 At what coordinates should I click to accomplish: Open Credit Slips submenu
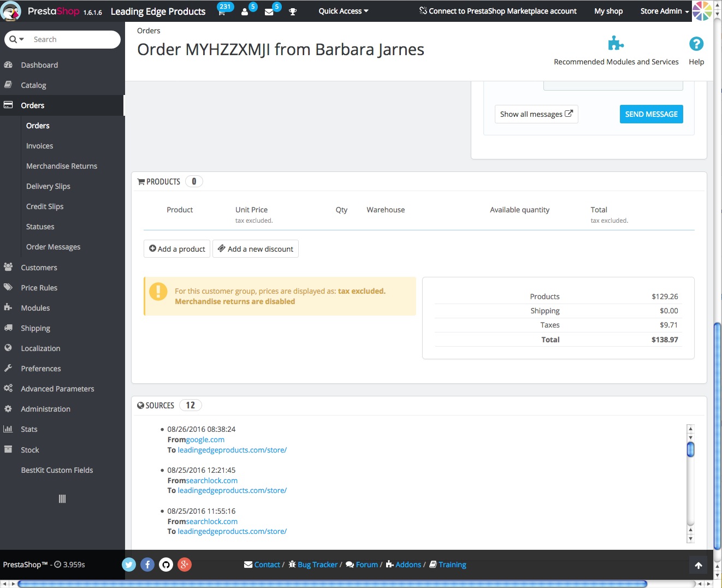pos(45,206)
